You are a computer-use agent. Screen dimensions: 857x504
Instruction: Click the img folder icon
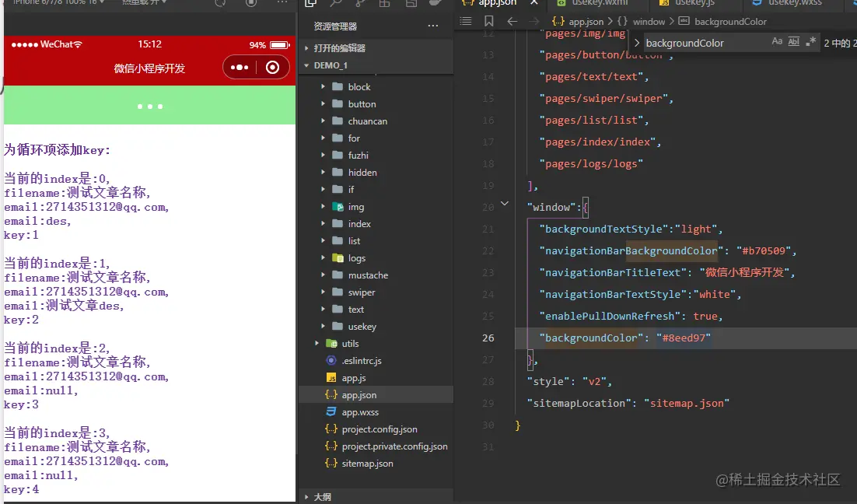click(338, 207)
